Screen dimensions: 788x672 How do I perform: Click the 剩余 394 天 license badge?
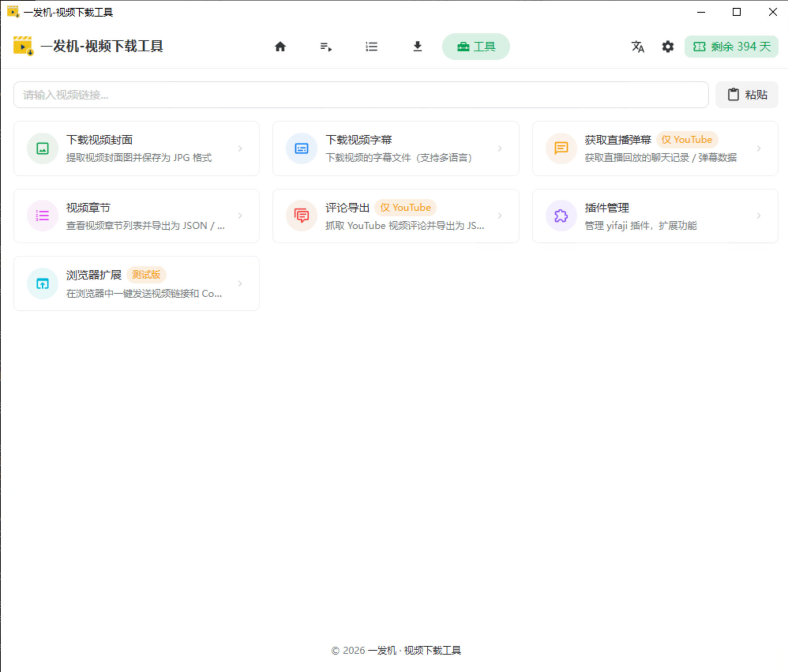[731, 47]
